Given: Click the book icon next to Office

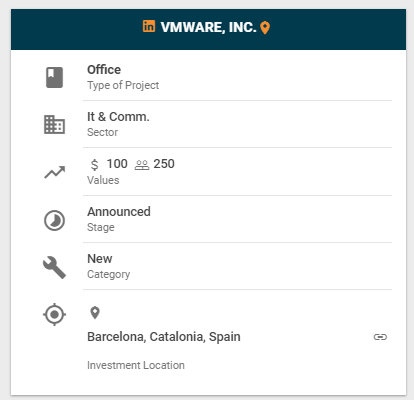Looking at the screenshot, I should click(x=54, y=77).
